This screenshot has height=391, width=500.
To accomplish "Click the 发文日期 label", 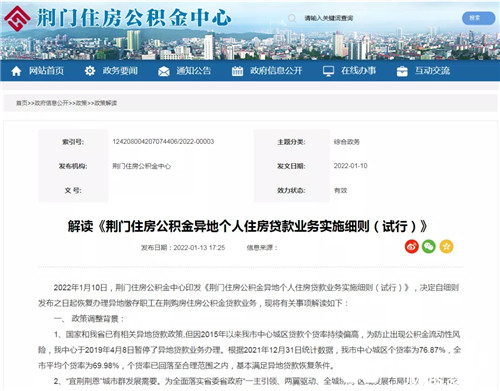I will 291,166.
